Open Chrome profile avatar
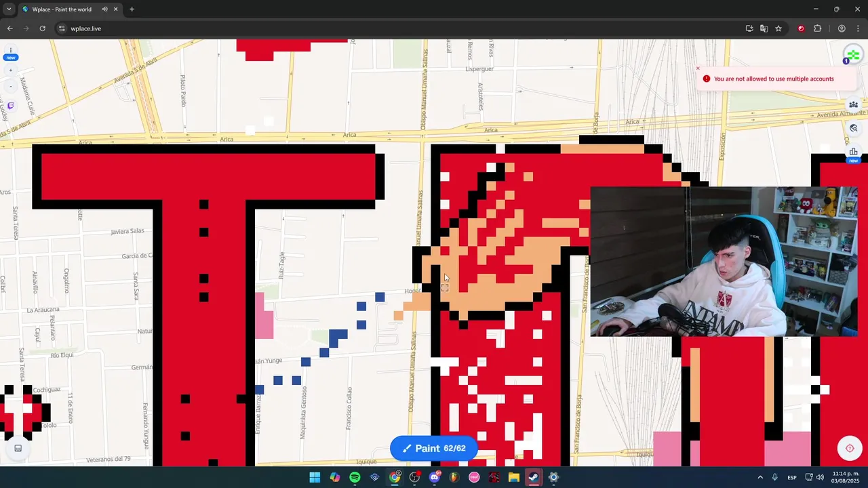The width and height of the screenshot is (868, 488). click(x=842, y=28)
